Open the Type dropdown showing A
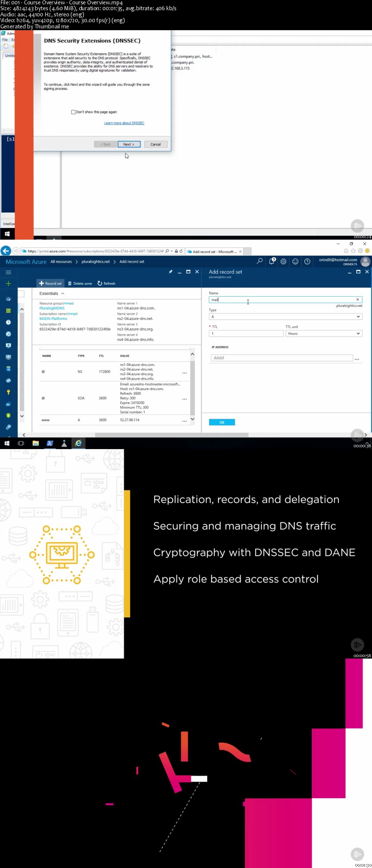Image resolution: width=372 pixels, height=868 pixels. click(286, 317)
